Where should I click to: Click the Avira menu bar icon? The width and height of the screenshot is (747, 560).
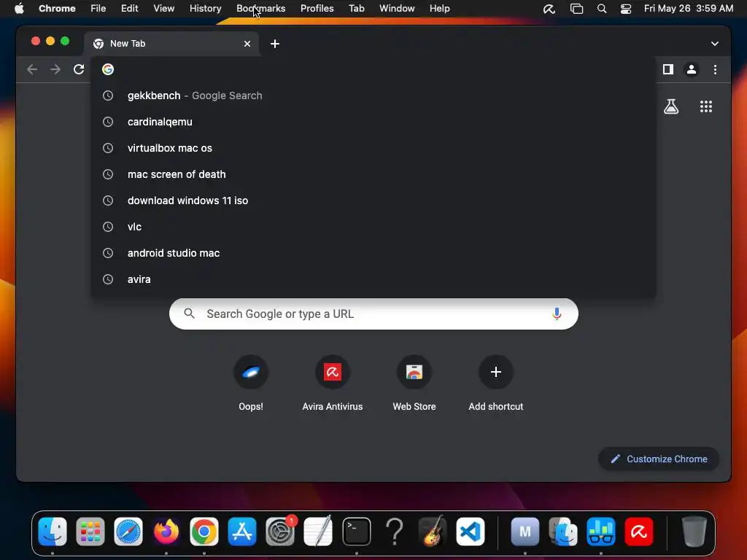(x=549, y=9)
